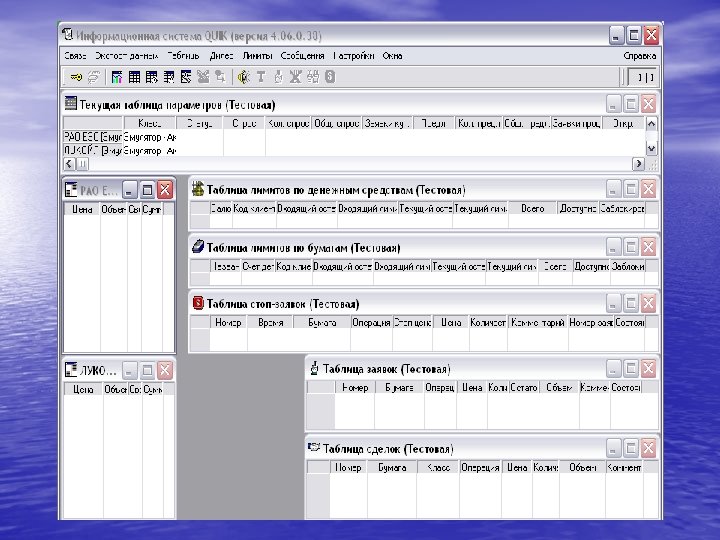Click the Цена header in ЛУКО... window
720x540 pixels.
(x=83, y=389)
